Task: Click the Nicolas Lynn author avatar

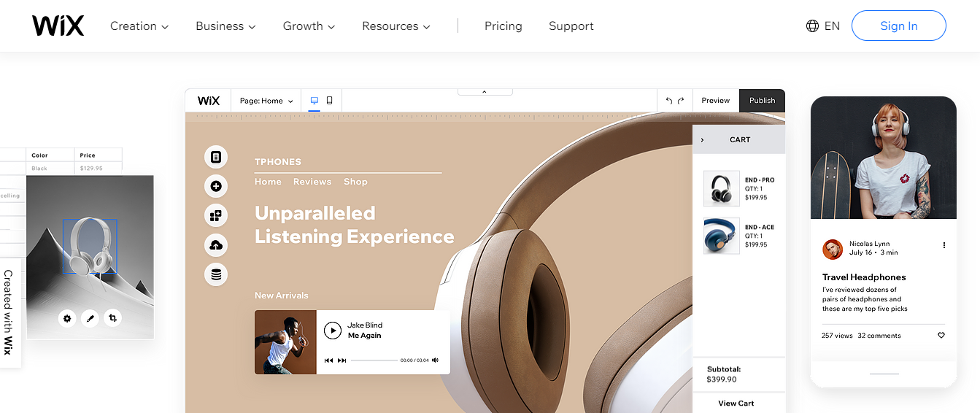Action: pyautogui.click(x=833, y=250)
